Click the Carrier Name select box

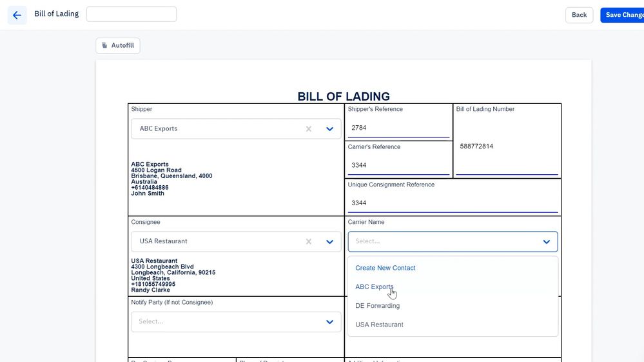tap(453, 241)
